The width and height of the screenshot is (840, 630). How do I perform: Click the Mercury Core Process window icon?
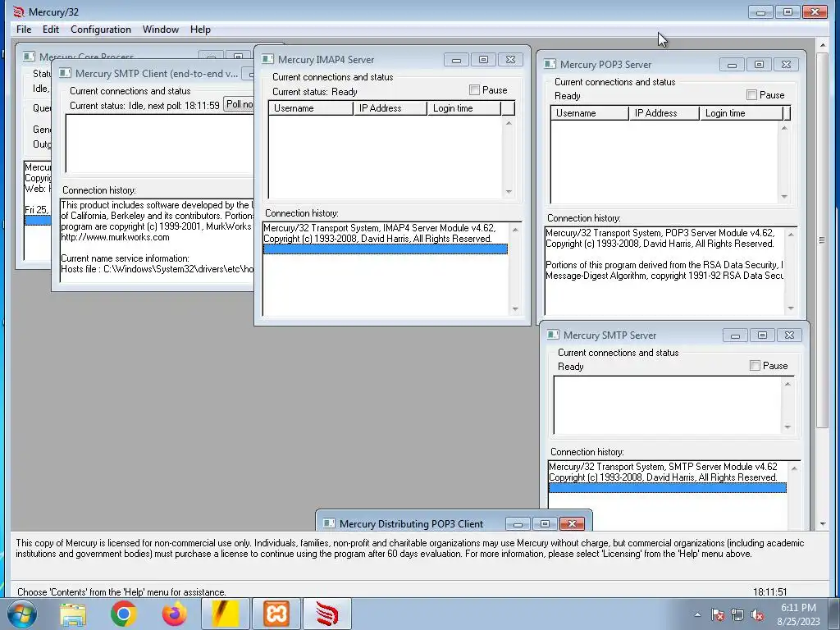(29, 57)
